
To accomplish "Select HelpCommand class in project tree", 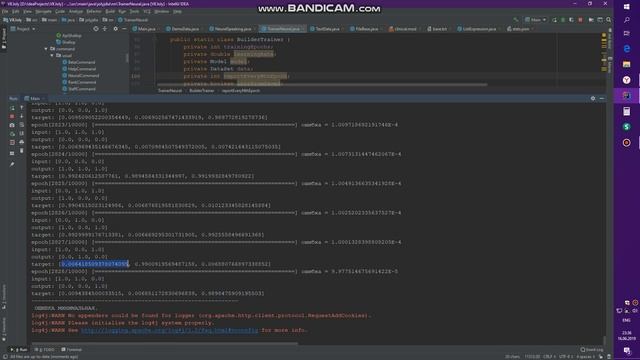I will click(x=79, y=69).
